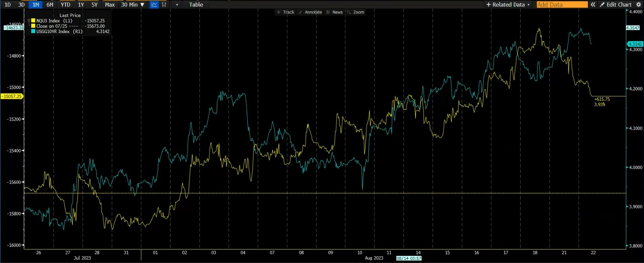The height and width of the screenshot is (263, 644).
Task: Click the Close on 07/25 yellow swatch
Action: click(x=33, y=26)
